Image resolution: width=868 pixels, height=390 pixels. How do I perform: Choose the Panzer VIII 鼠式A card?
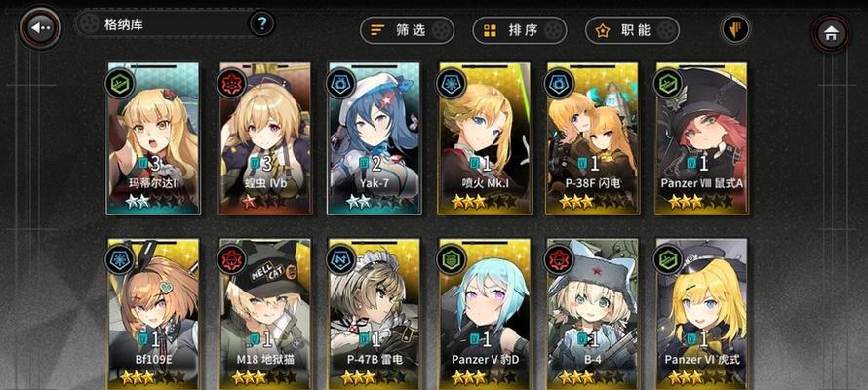[x=701, y=138]
